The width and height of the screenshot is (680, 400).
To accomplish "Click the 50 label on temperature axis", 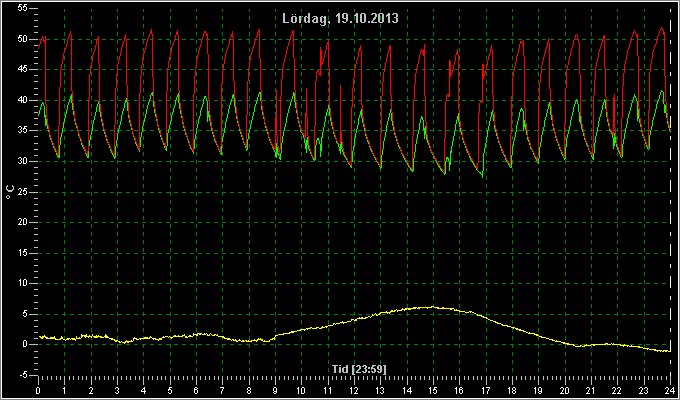I will (23, 39).
